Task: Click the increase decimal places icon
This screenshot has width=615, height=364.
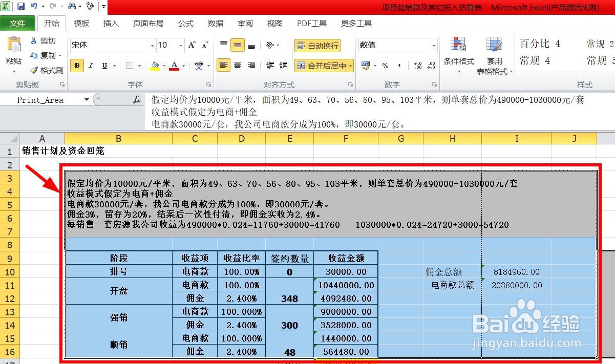Action: 418,66
